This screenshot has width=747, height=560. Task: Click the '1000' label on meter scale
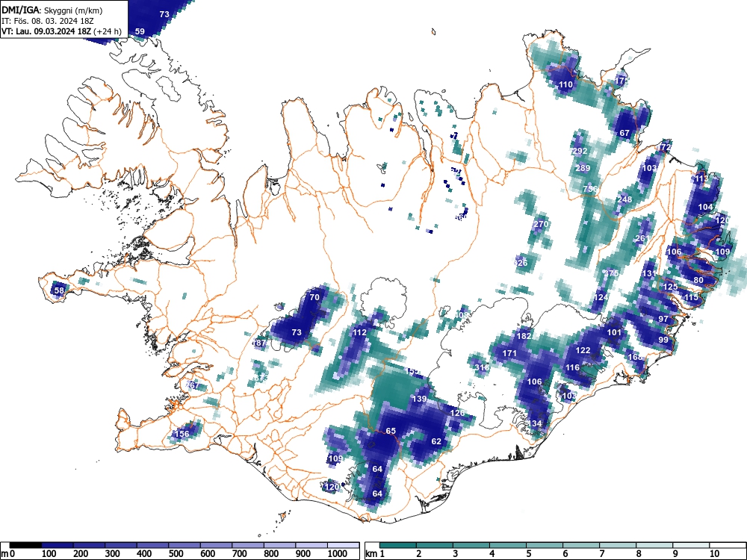pos(338,554)
